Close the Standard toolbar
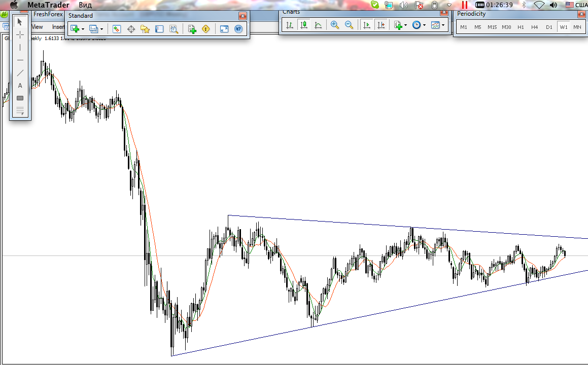 coord(243,16)
